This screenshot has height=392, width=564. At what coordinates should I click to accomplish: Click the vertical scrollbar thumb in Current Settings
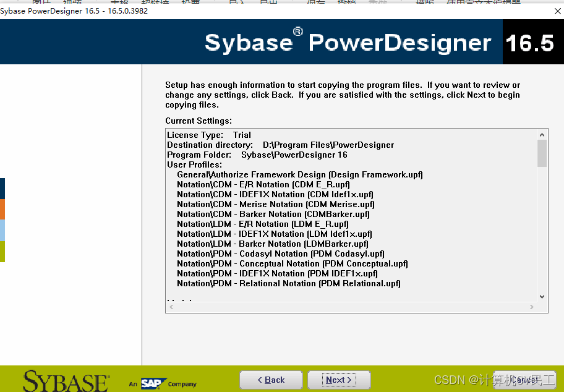[x=542, y=153]
